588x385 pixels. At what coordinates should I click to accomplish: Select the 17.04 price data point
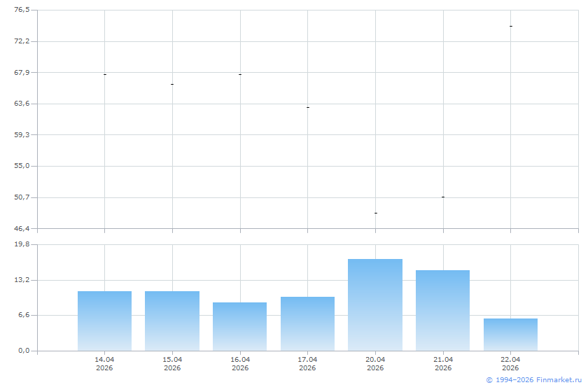tap(307, 107)
